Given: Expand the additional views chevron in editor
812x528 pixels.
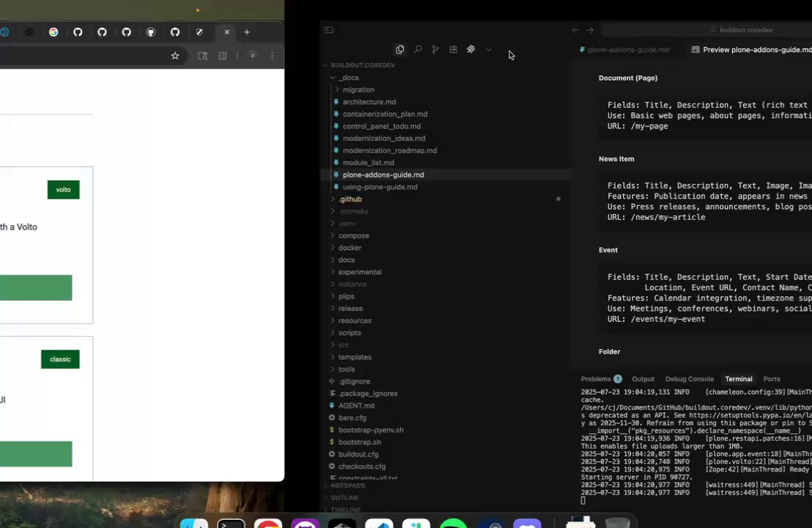Looking at the screenshot, I should [488, 50].
